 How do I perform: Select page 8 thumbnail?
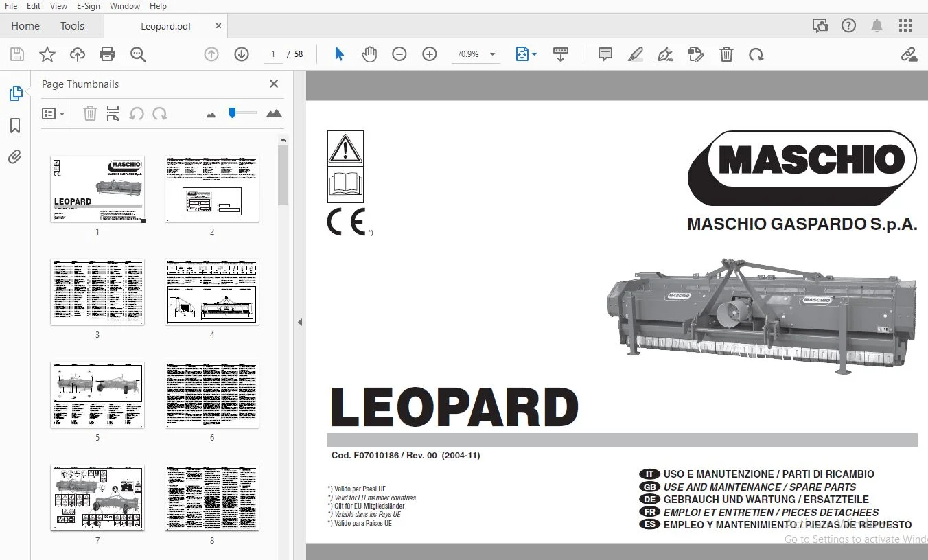[212, 498]
